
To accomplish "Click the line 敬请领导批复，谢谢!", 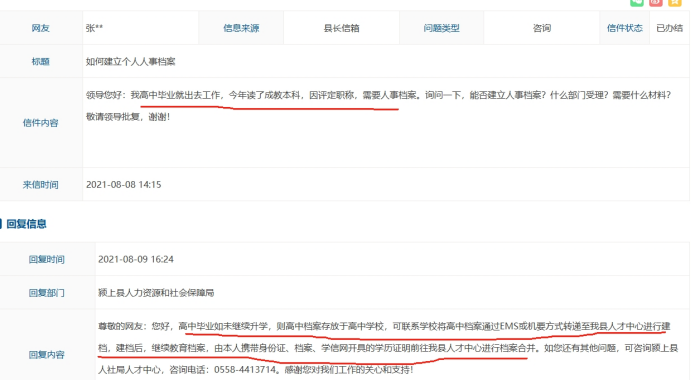I will tap(128, 117).
